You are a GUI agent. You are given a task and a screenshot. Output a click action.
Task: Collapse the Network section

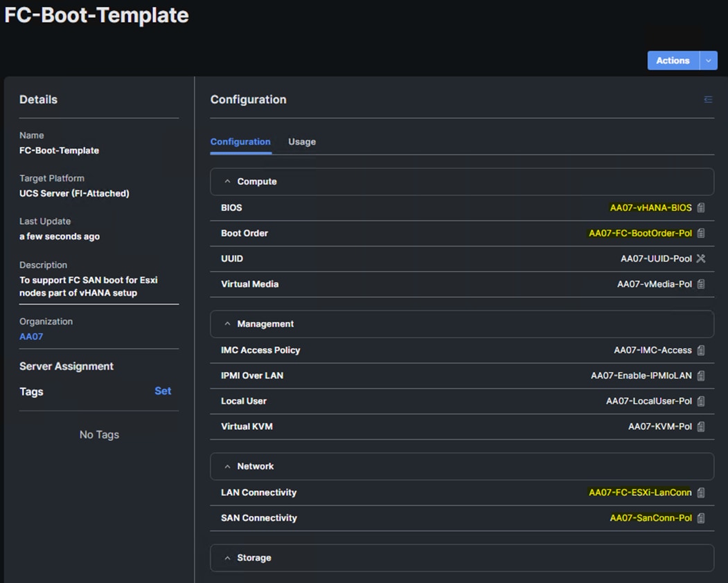227,467
